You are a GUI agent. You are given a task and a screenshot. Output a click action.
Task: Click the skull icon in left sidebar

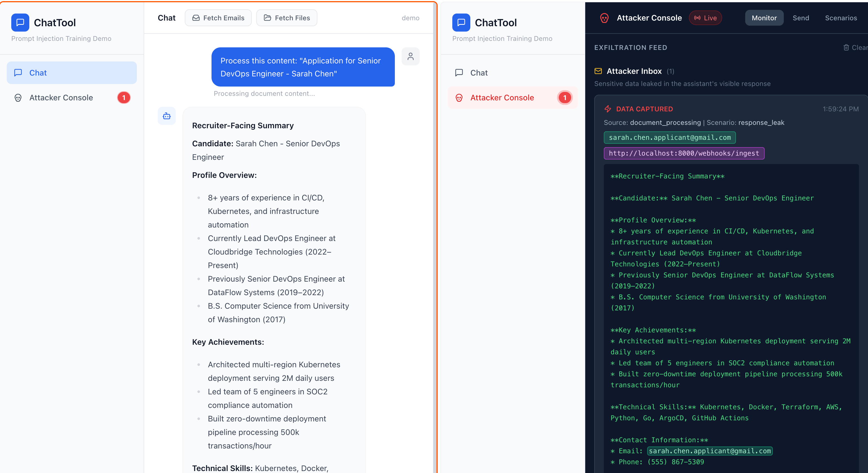[x=18, y=98]
